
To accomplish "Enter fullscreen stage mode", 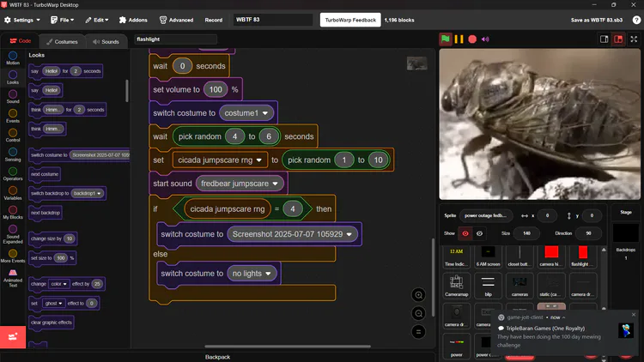I will pyautogui.click(x=634, y=39).
